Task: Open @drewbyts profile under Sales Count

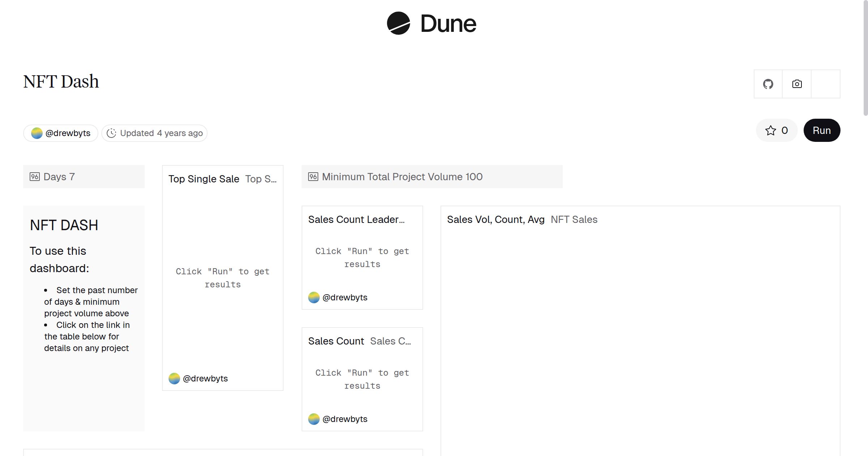Action: [345, 419]
